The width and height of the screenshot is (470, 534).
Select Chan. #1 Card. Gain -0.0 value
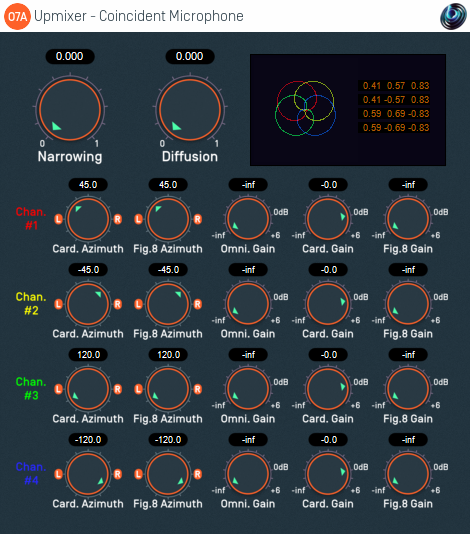pos(328,185)
